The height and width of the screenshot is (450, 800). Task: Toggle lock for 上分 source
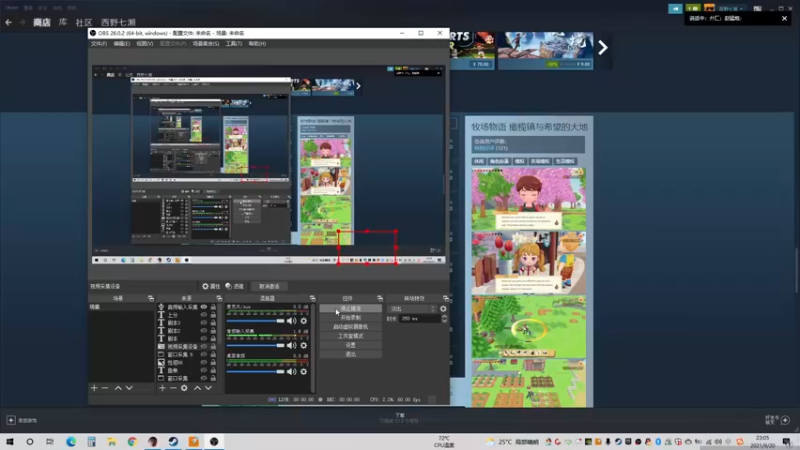pos(213,315)
